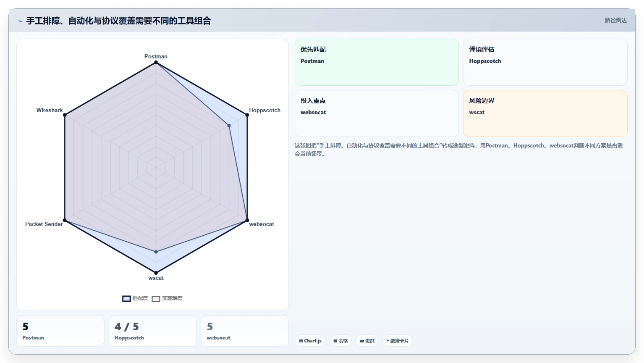The width and height of the screenshot is (644, 363).
Task: Click the Packet Sender vertex data point
Action: [x=65, y=220]
